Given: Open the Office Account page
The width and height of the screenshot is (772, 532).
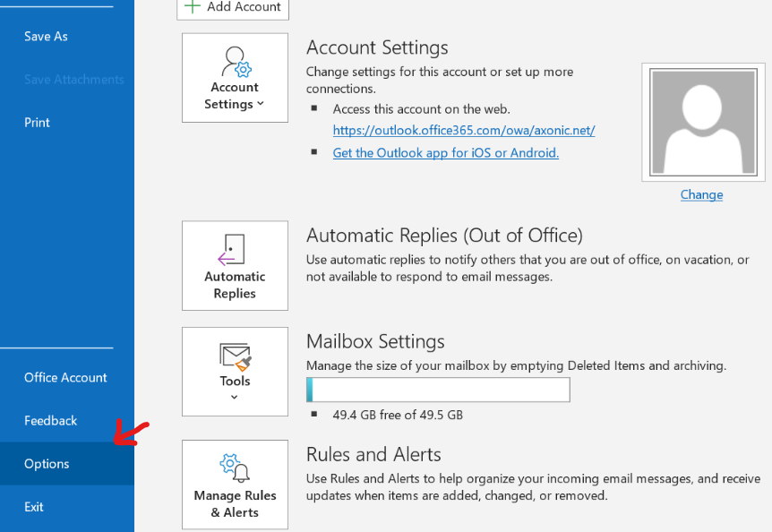Looking at the screenshot, I should click(65, 378).
